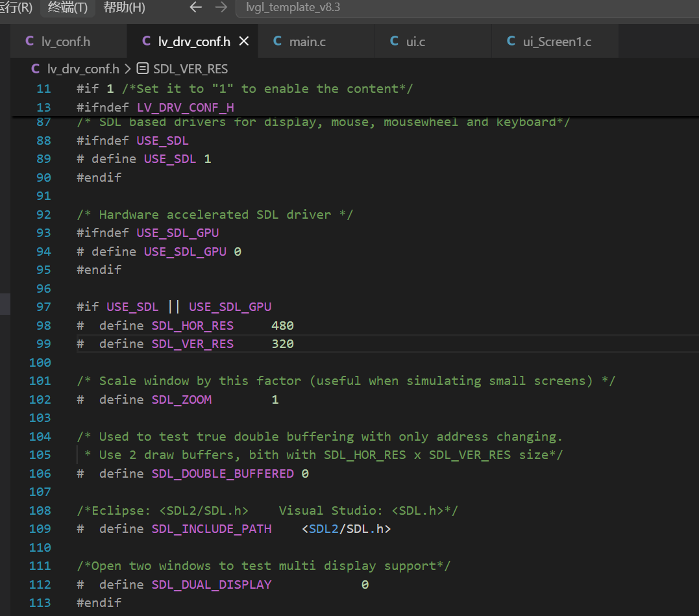This screenshot has height=616, width=699.
Task: Click line number 97
Action: (43, 307)
